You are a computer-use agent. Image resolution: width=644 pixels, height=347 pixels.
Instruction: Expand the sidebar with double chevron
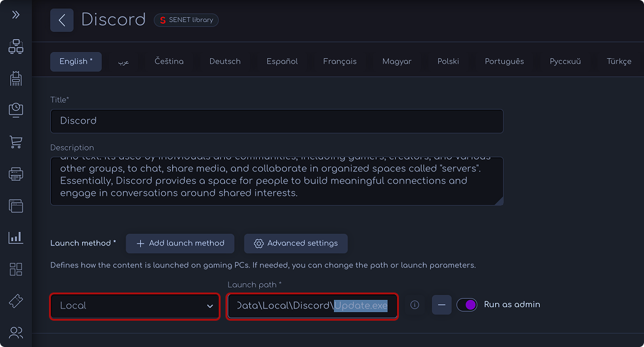pyautogui.click(x=16, y=15)
